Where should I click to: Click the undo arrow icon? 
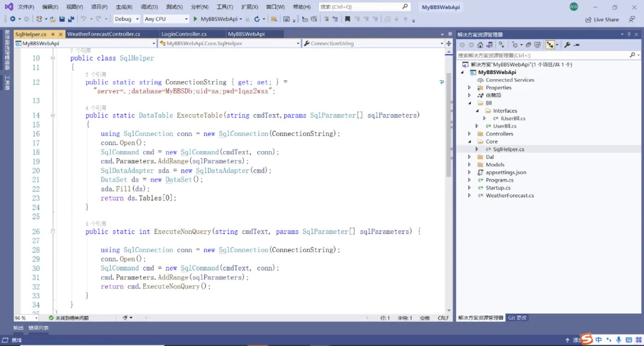[x=83, y=19]
